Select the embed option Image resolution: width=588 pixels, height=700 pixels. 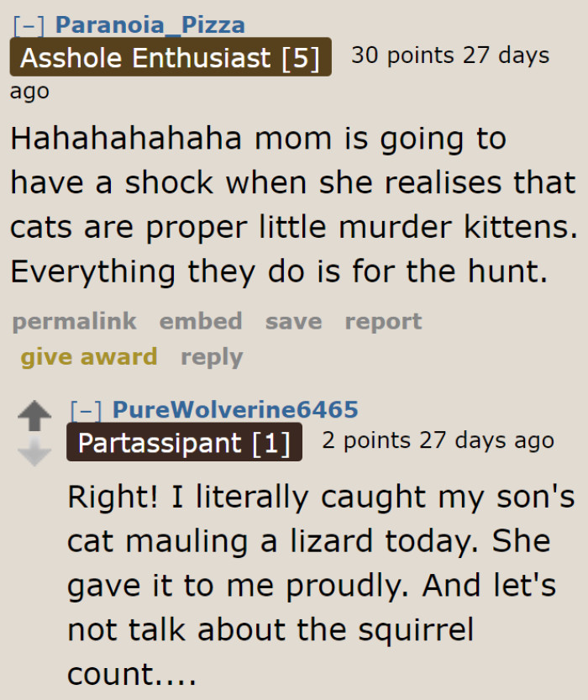tap(201, 321)
